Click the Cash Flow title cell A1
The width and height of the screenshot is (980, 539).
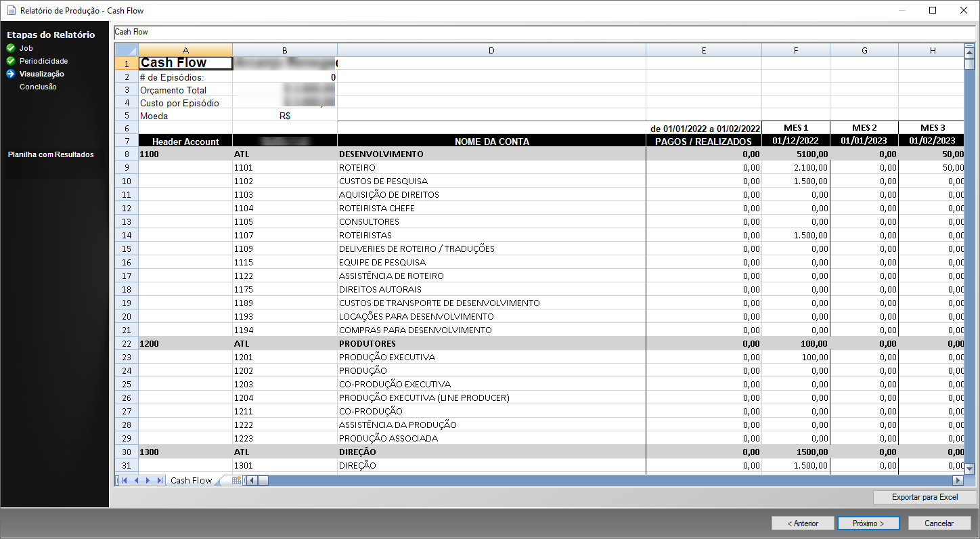coord(185,63)
